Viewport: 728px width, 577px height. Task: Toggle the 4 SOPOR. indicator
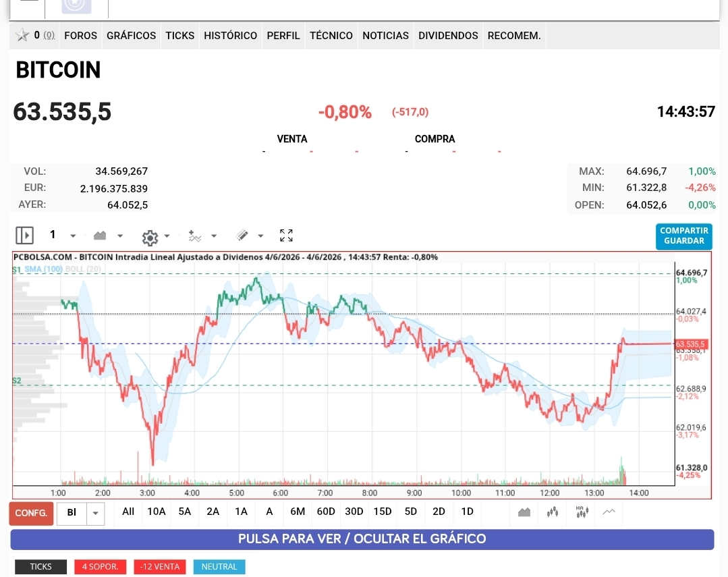coord(101,567)
